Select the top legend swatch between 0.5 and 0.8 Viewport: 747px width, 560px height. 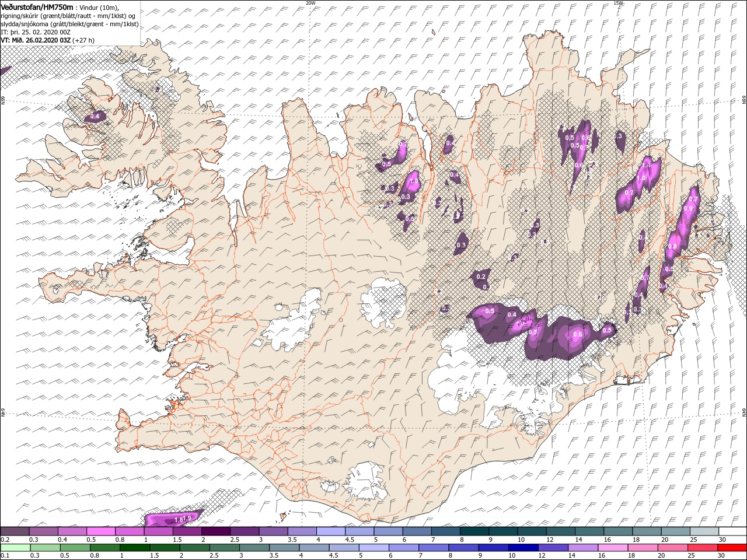tap(100, 531)
